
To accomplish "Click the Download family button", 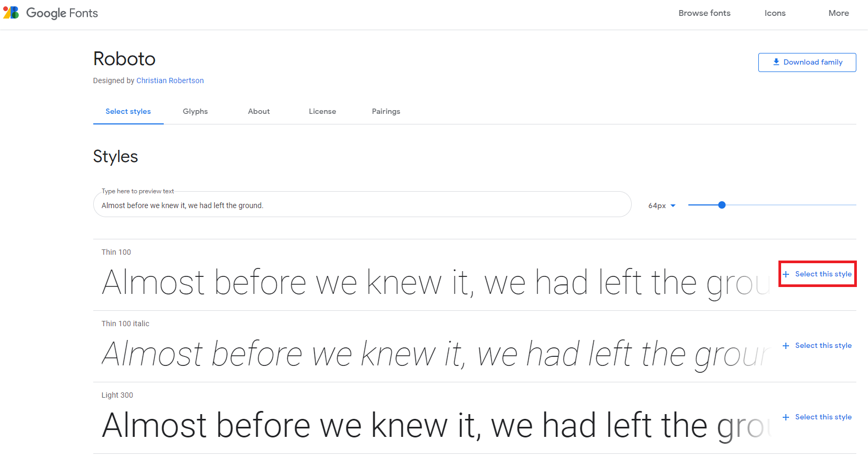I will pyautogui.click(x=807, y=62).
